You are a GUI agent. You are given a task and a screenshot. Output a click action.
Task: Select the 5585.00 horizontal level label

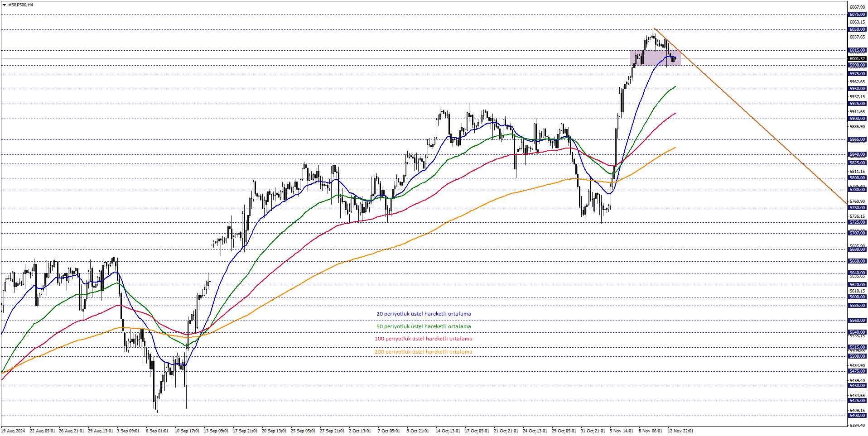tap(857, 306)
